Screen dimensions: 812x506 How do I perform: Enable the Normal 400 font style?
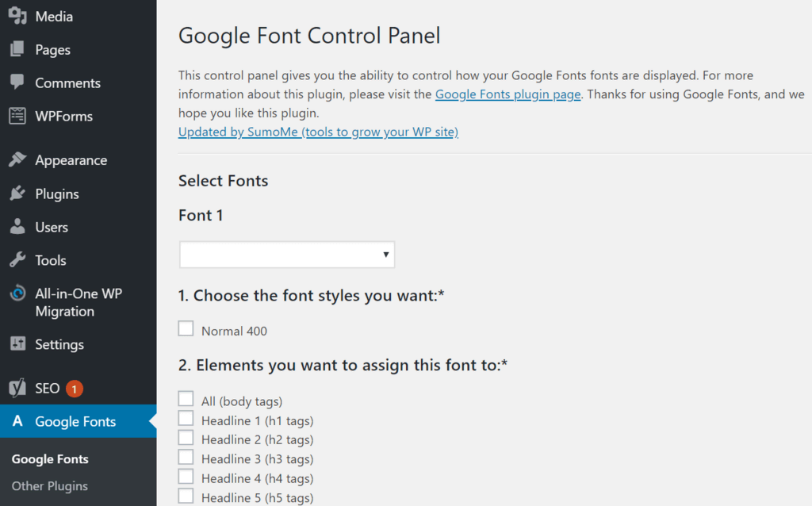click(x=186, y=328)
